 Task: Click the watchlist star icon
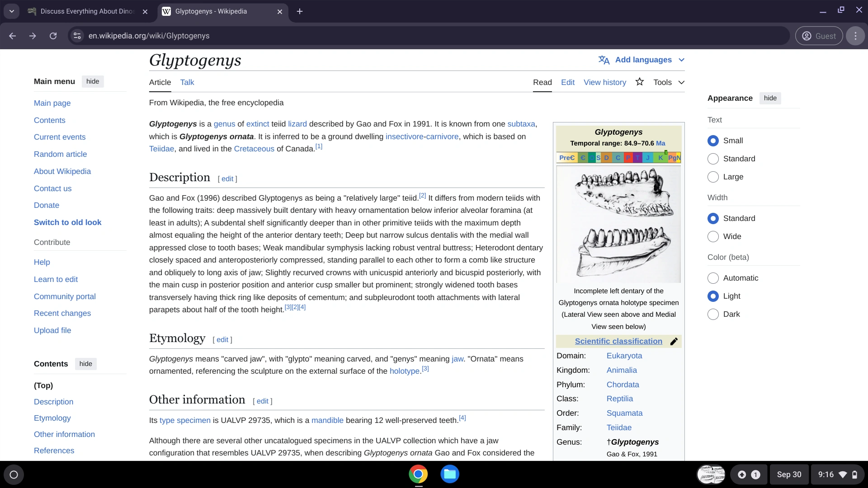639,82
